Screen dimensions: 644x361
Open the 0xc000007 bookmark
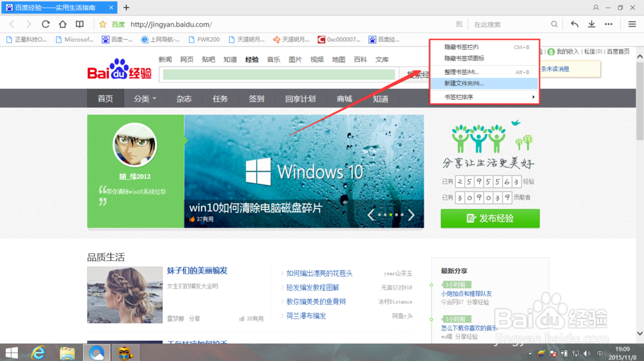click(x=339, y=39)
